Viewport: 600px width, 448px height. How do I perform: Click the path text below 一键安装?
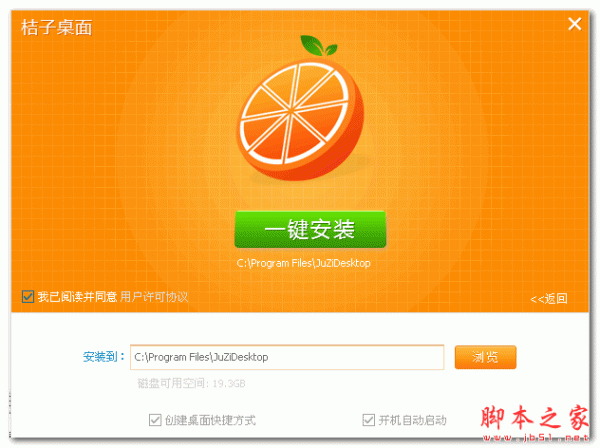(x=303, y=263)
